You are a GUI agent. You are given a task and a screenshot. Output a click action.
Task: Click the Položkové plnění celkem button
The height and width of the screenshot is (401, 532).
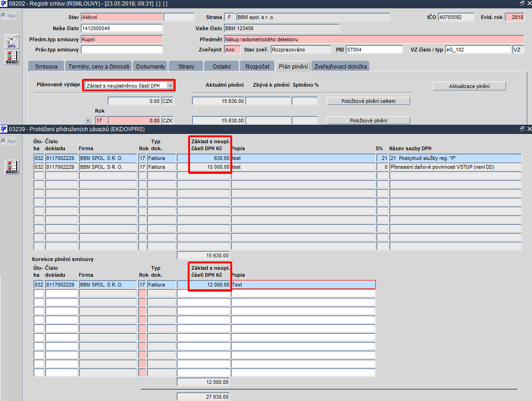(368, 101)
